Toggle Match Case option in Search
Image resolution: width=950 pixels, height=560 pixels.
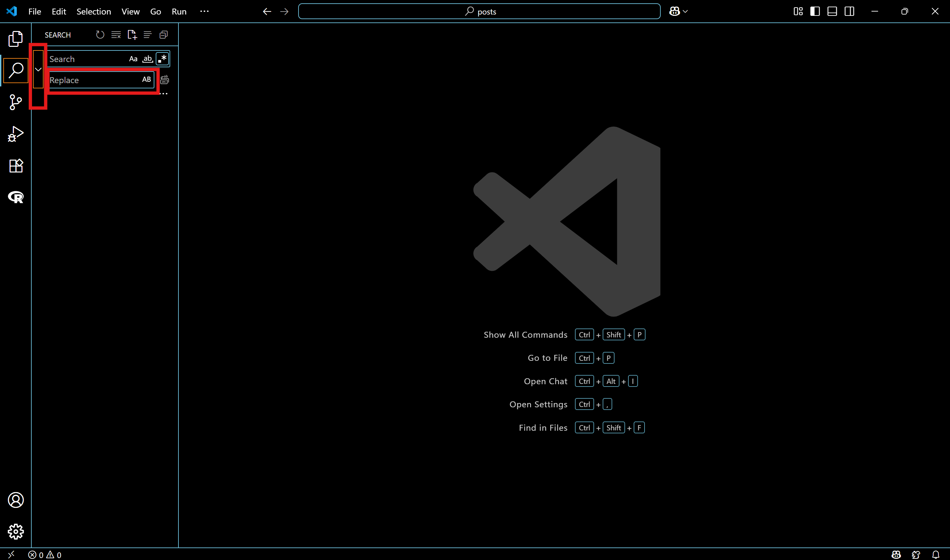click(133, 59)
